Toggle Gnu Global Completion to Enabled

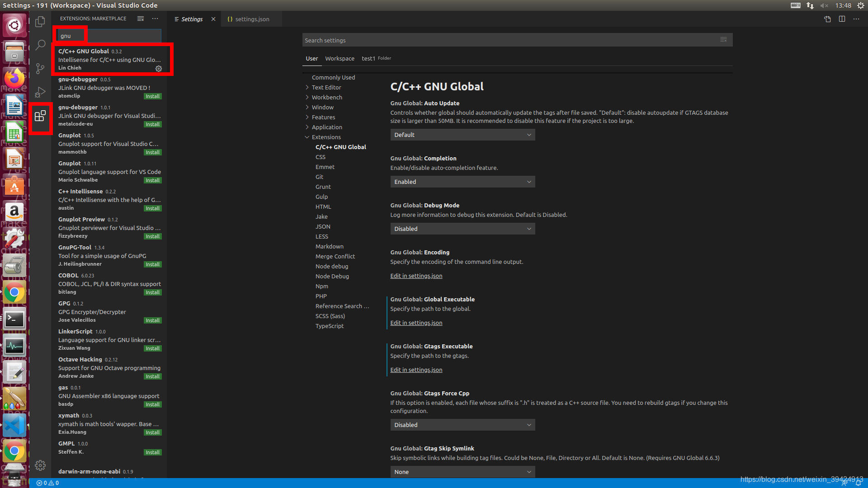tap(462, 182)
